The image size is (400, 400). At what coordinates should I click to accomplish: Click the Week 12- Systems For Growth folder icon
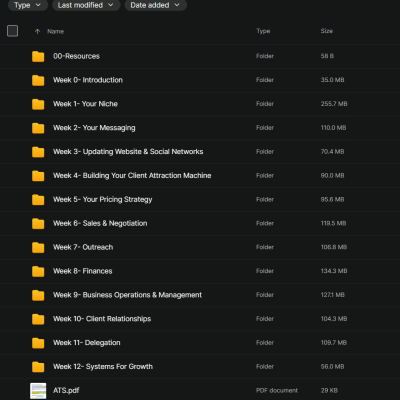[38, 367]
